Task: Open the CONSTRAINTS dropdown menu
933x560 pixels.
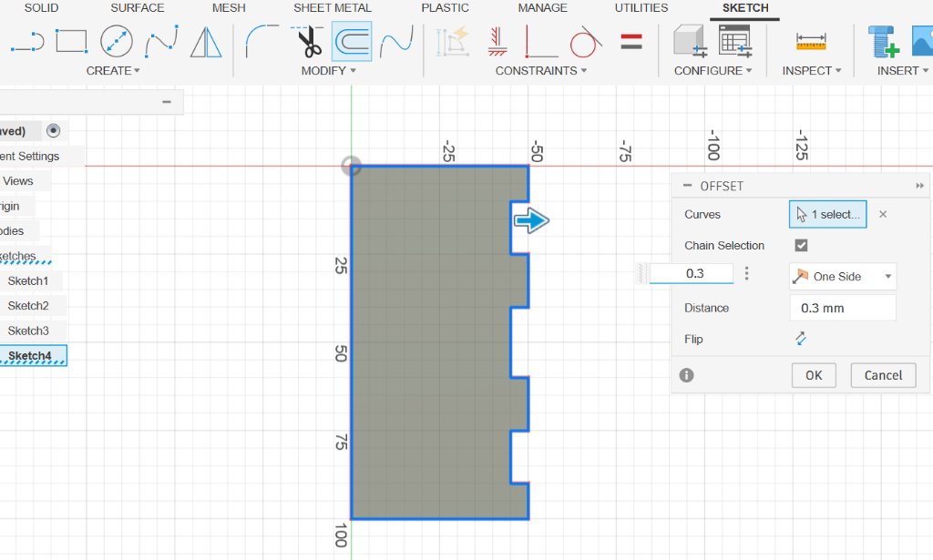Action: click(541, 71)
